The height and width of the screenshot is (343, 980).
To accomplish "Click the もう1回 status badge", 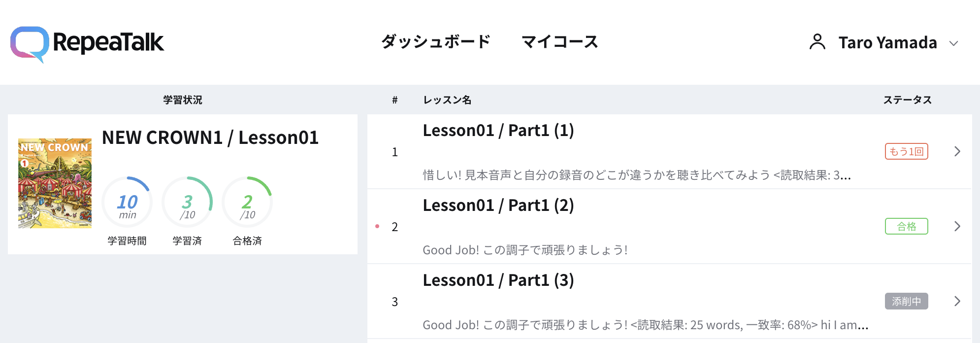I will (x=907, y=151).
